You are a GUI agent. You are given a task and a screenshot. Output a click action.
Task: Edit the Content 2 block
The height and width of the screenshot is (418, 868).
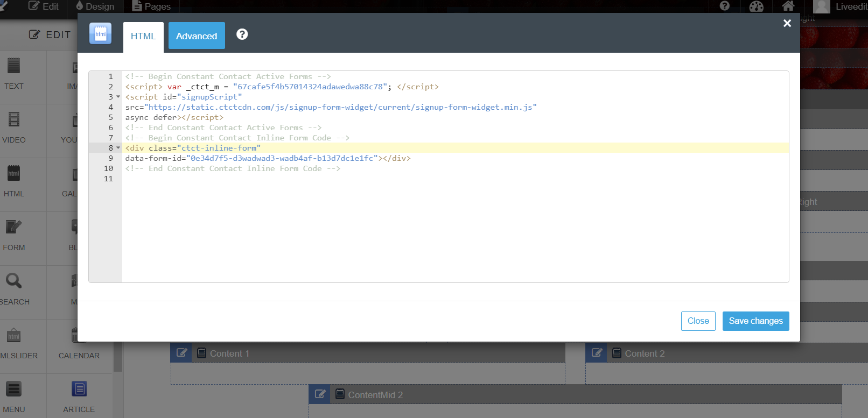click(x=597, y=353)
